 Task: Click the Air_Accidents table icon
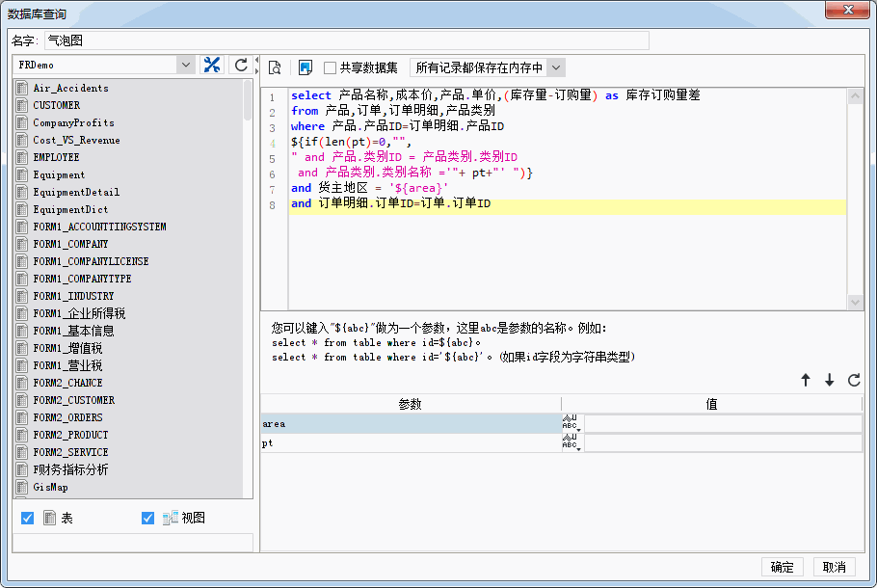(21, 88)
